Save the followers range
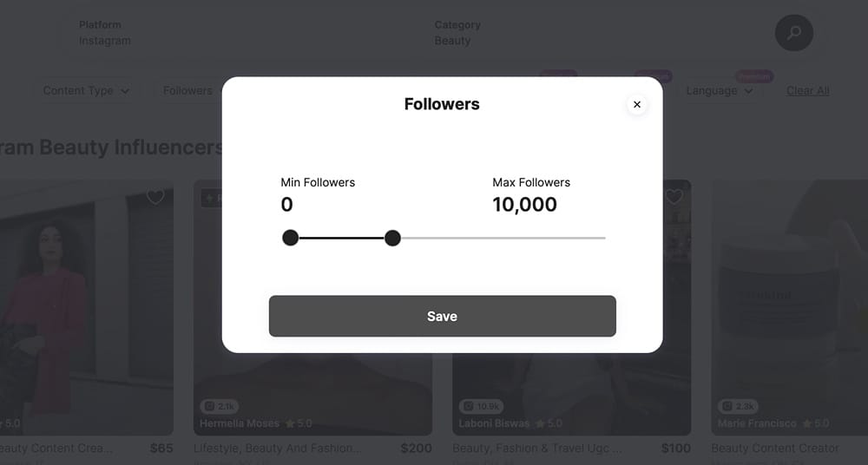The image size is (868, 465). 443,316
